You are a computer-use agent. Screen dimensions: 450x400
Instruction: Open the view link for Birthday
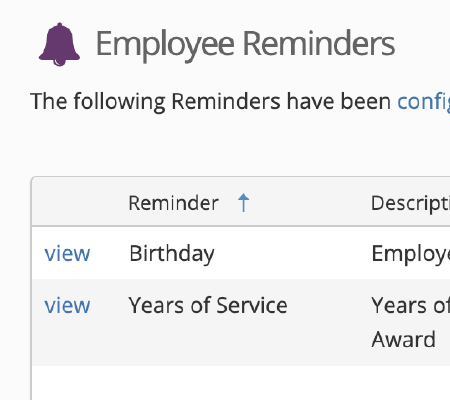[67, 254]
